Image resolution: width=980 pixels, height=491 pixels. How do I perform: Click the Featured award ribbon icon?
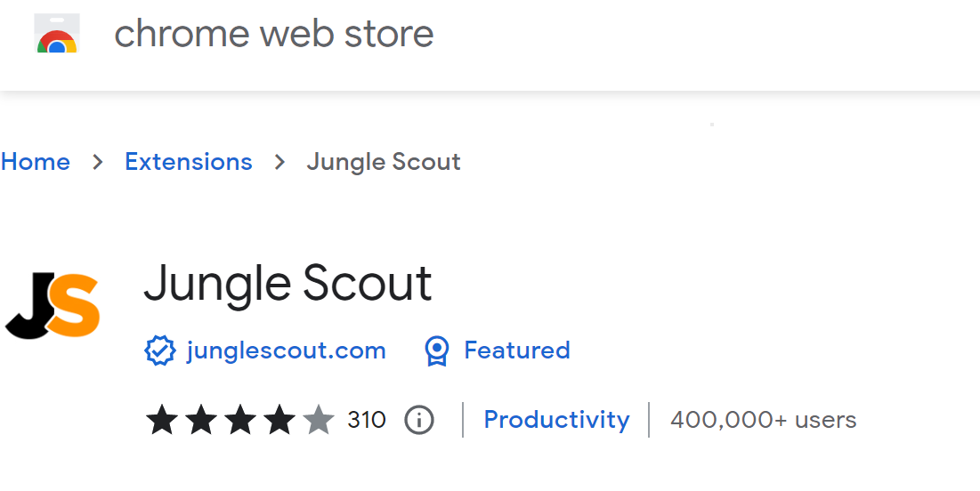click(436, 351)
